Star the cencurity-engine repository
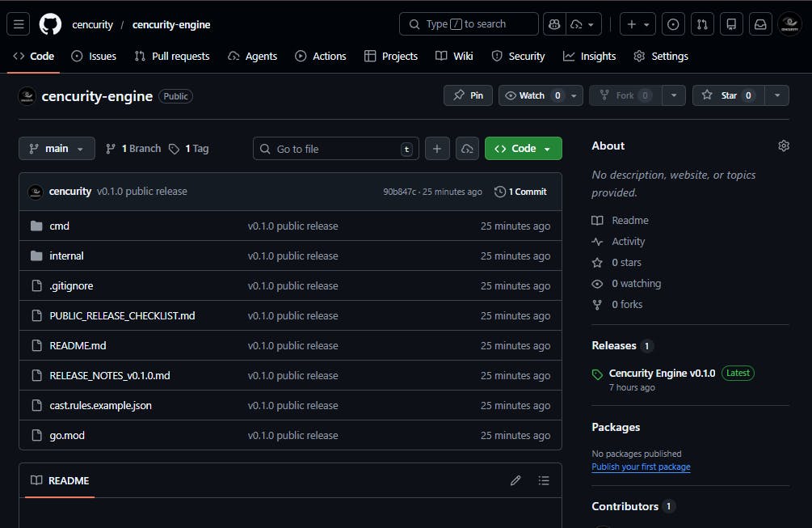The image size is (812, 528). [728, 95]
